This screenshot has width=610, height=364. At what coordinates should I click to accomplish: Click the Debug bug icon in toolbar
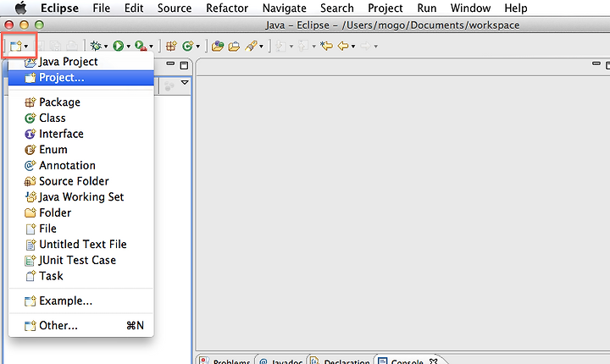tap(96, 46)
